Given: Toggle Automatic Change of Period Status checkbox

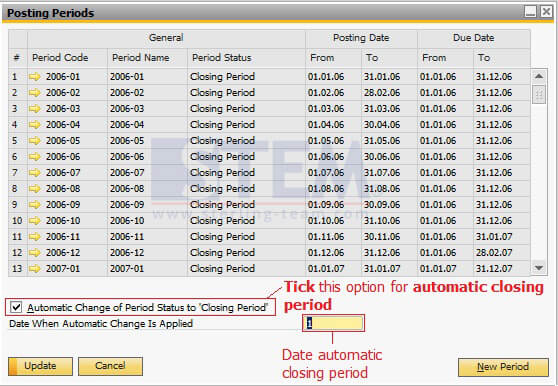Looking at the screenshot, I should (x=16, y=307).
